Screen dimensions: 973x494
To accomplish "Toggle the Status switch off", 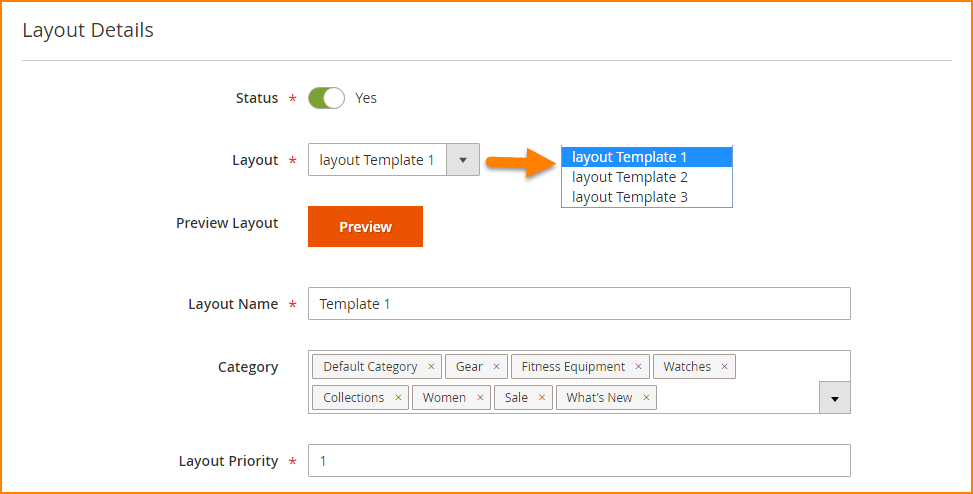I will point(326,98).
